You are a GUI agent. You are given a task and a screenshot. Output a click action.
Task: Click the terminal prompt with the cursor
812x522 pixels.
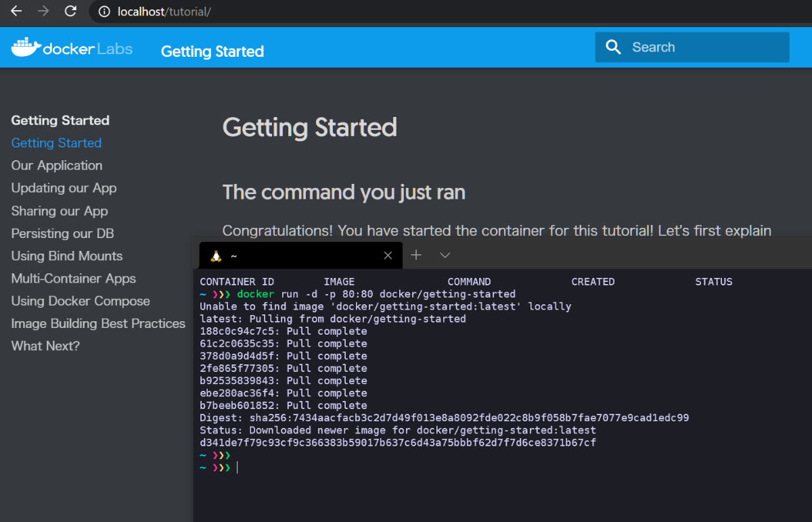219,468
